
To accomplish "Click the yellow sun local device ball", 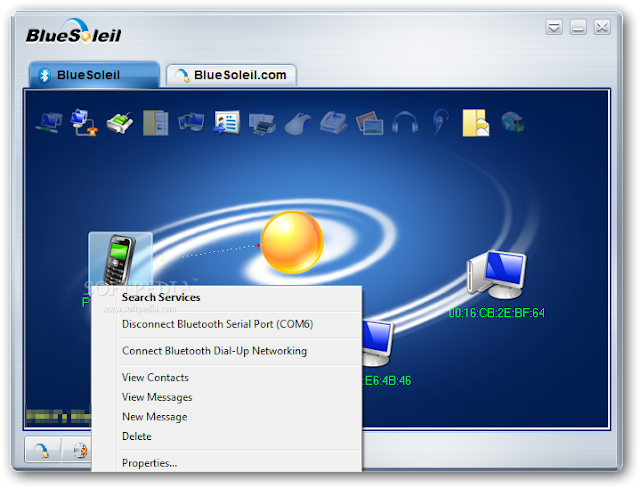I will (292, 242).
